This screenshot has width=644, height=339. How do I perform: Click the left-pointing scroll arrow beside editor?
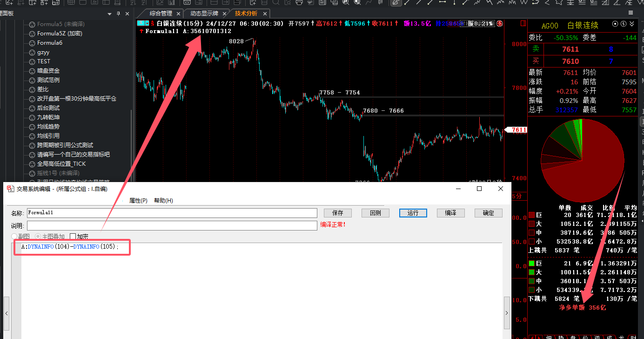click(7, 313)
